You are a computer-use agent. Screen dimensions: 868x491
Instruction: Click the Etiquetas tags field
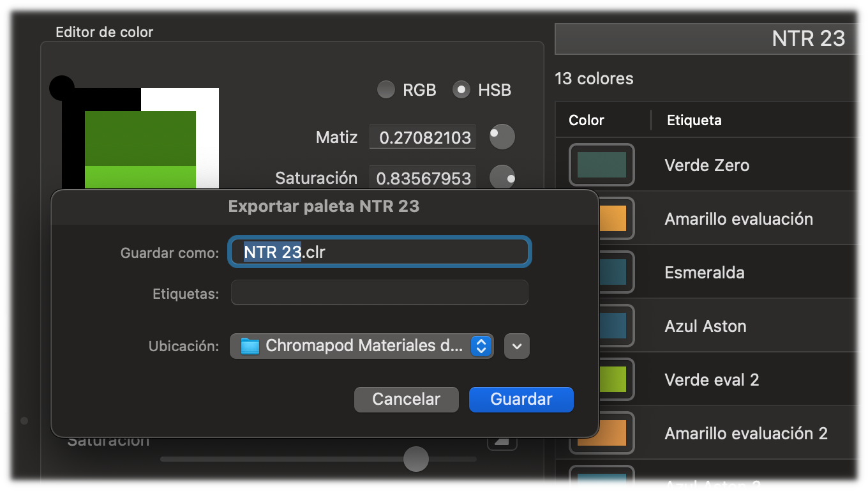379,293
